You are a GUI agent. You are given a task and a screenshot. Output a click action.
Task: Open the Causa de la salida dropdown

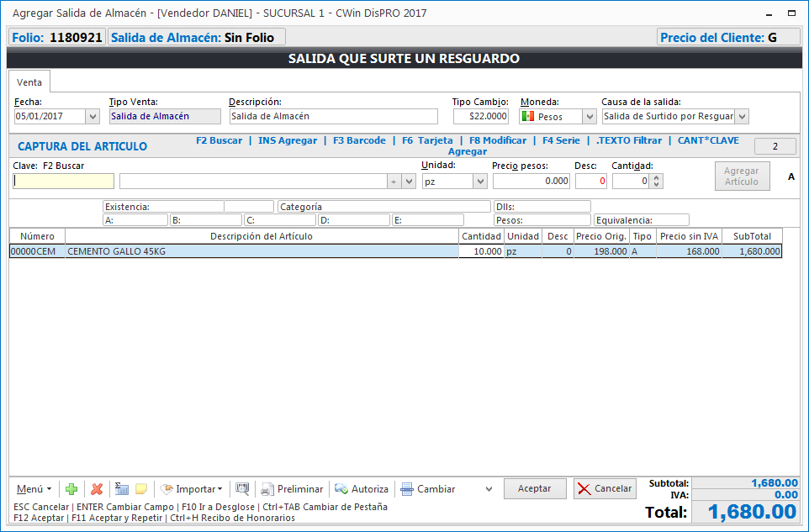[x=742, y=117]
